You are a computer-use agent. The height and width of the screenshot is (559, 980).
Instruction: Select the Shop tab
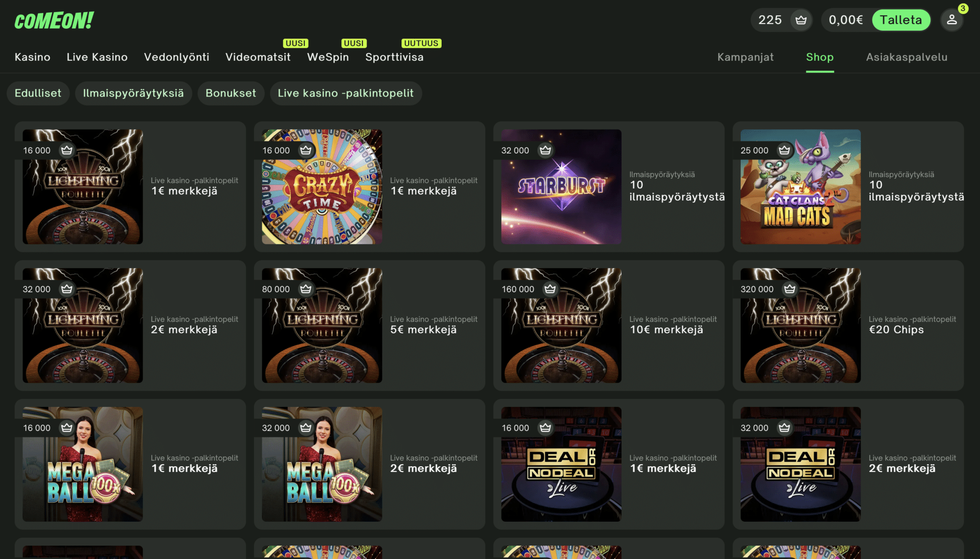820,57
